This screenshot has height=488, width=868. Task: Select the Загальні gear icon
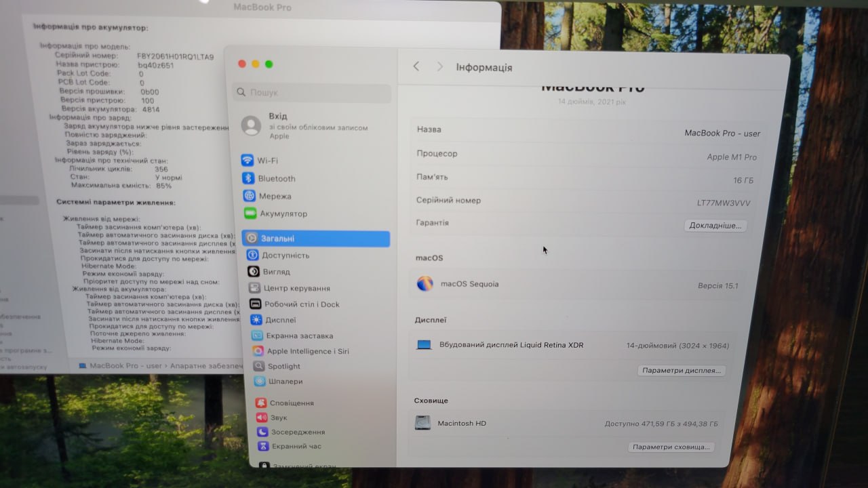coord(251,239)
